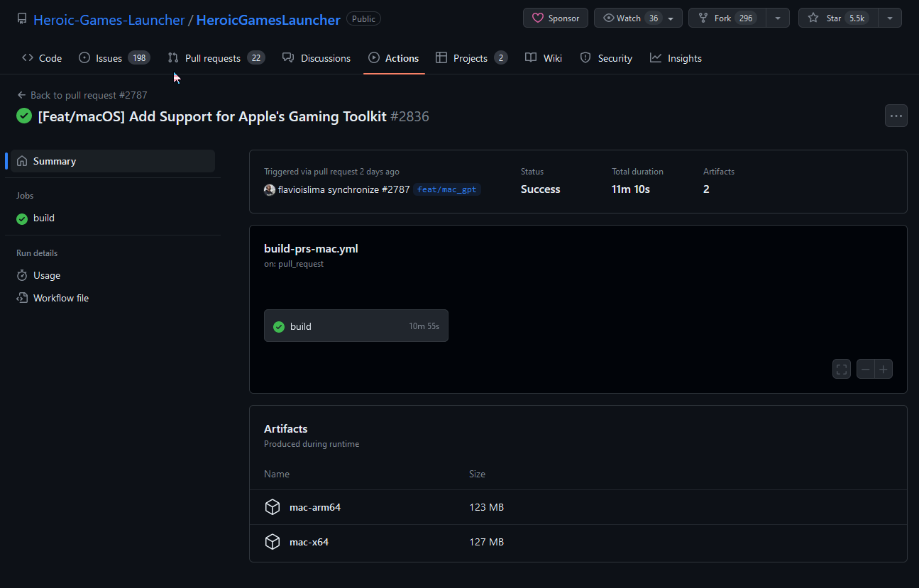Click the flavioislima user avatar
This screenshot has width=919, height=588.
[270, 190]
